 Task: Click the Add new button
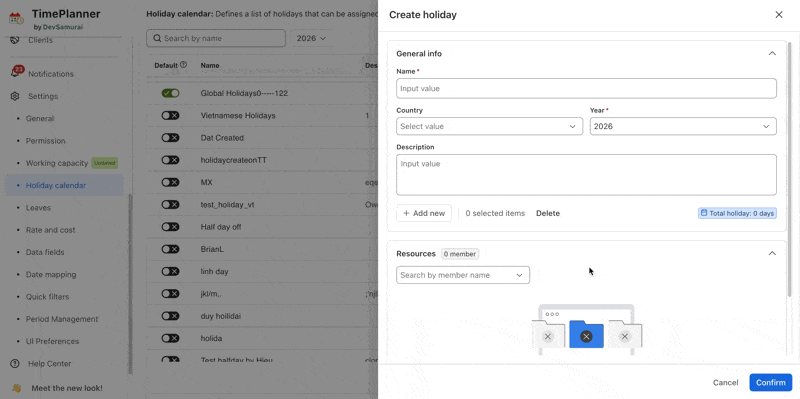coord(424,213)
